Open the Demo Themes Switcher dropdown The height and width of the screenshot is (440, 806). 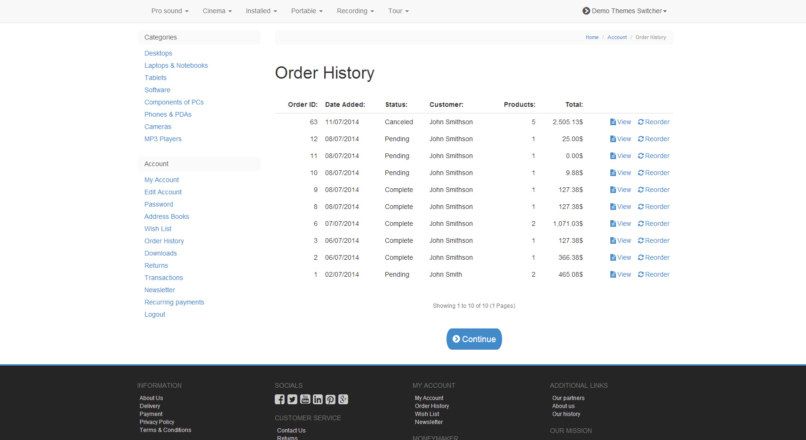pos(625,11)
